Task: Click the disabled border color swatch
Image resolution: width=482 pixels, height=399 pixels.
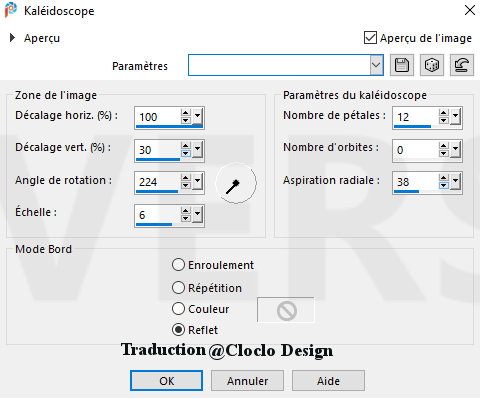Action: point(286,310)
